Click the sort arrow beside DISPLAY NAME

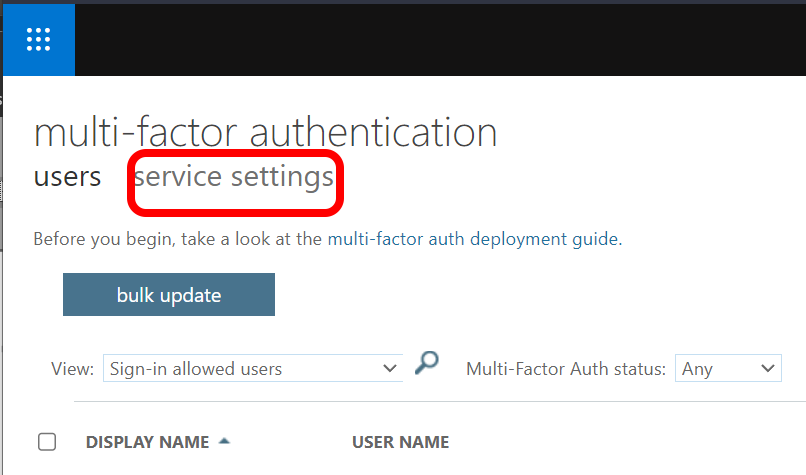(223, 441)
